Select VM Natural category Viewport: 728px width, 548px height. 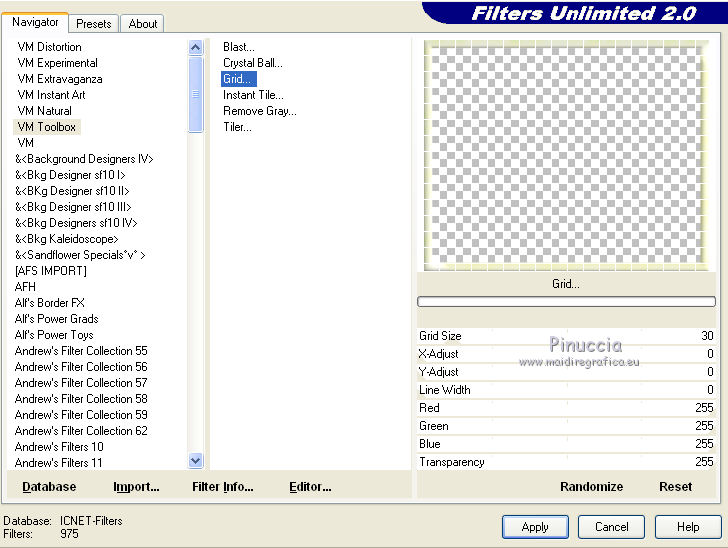[x=45, y=111]
